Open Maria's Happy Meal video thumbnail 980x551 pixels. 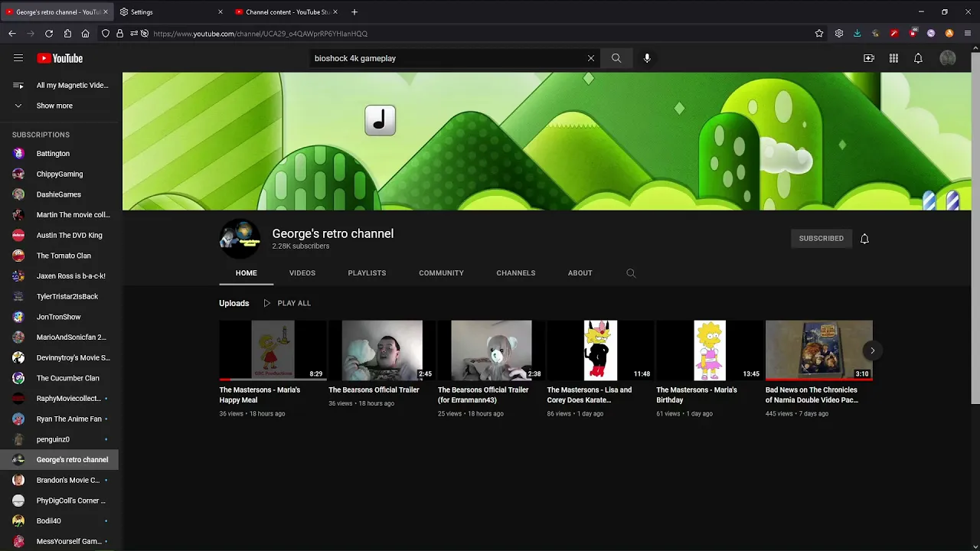pos(273,350)
